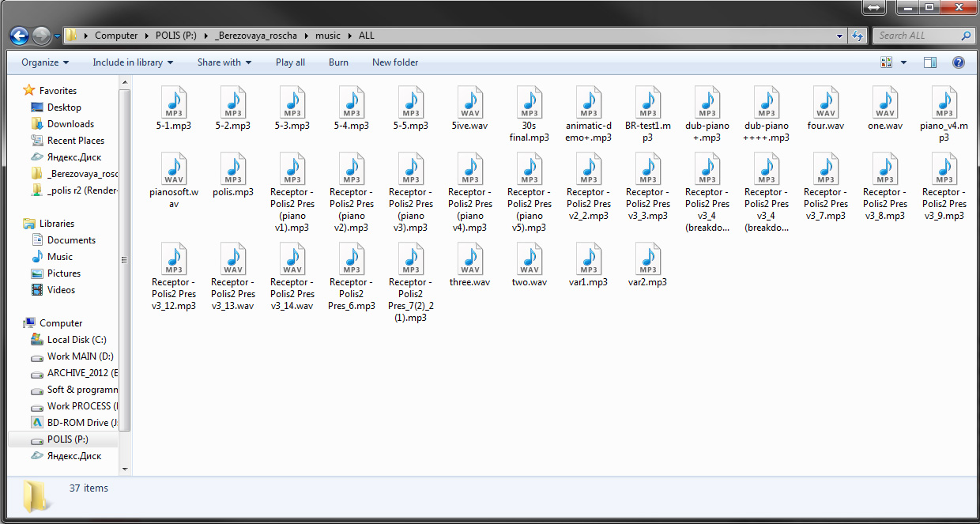The image size is (980, 524).
Task: Open Яндекс.Диск in Favorites
Action: click(x=73, y=157)
